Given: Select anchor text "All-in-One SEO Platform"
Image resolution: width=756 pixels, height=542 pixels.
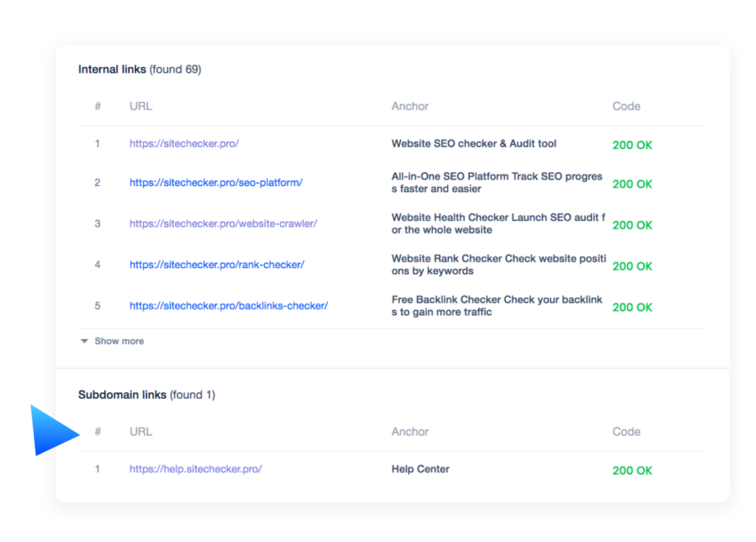Looking at the screenshot, I should (450, 176).
